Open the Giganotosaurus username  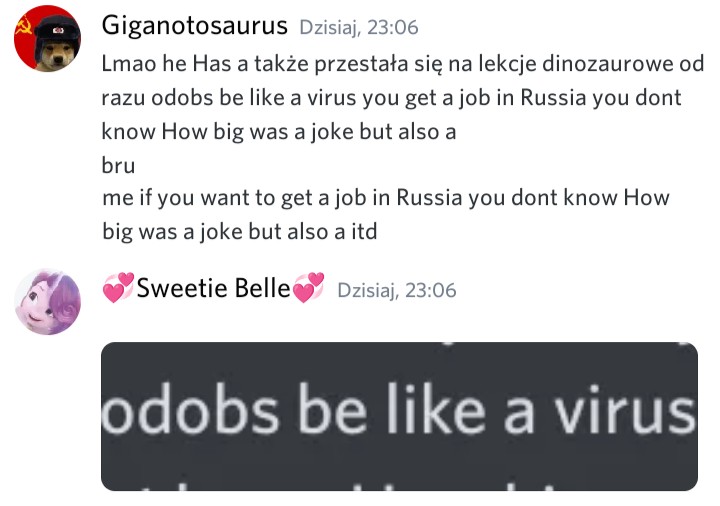pos(194,26)
